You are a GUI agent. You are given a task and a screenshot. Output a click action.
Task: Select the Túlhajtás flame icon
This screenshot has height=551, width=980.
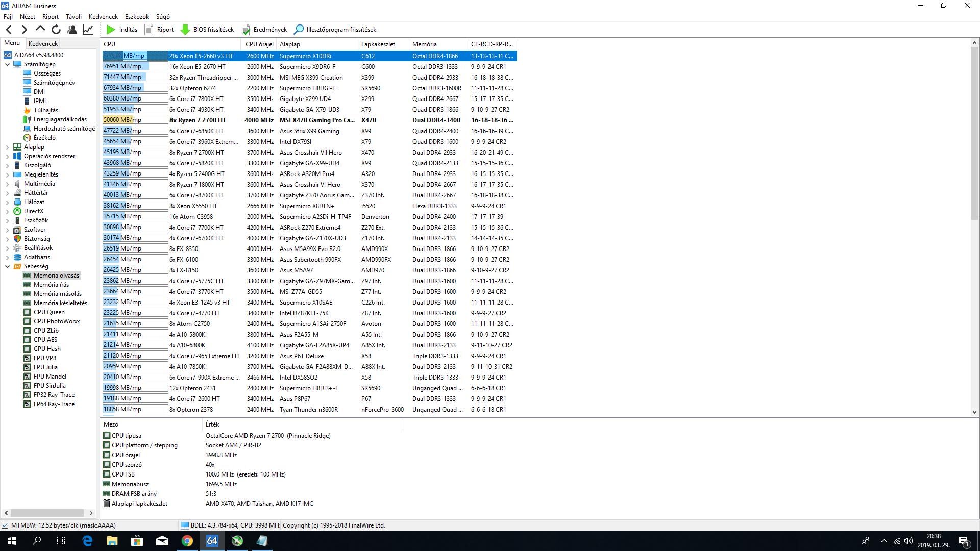[x=27, y=110]
